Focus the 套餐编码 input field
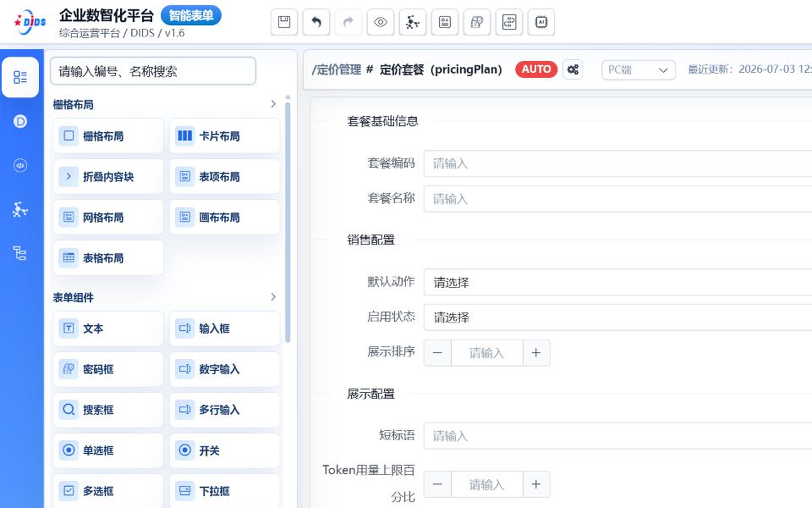 point(618,164)
